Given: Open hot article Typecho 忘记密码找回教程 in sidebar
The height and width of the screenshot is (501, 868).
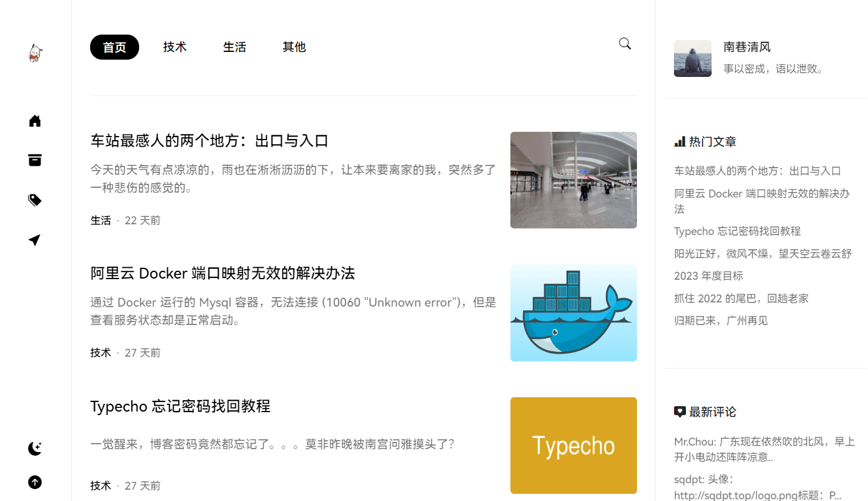Looking at the screenshot, I should [737, 231].
